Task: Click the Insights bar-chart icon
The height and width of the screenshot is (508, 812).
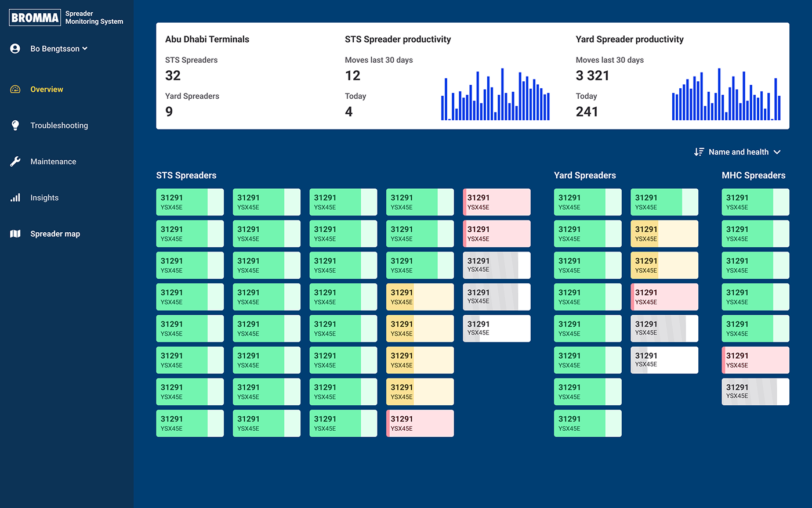Action: click(15, 197)
